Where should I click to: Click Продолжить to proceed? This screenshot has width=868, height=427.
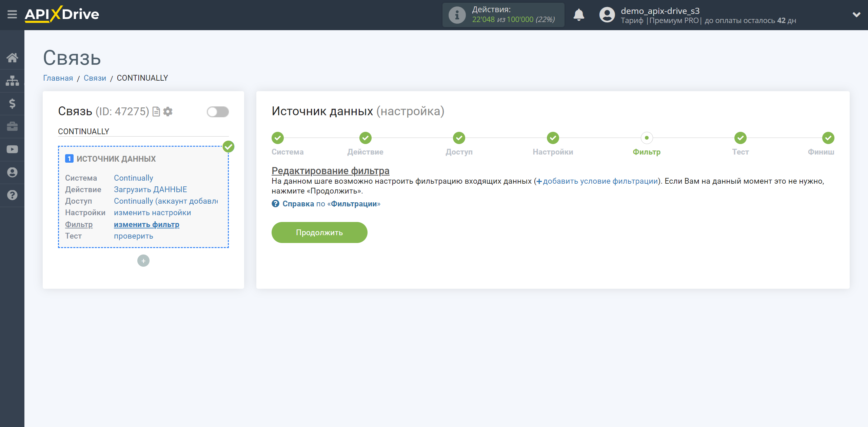click(319, 232)
